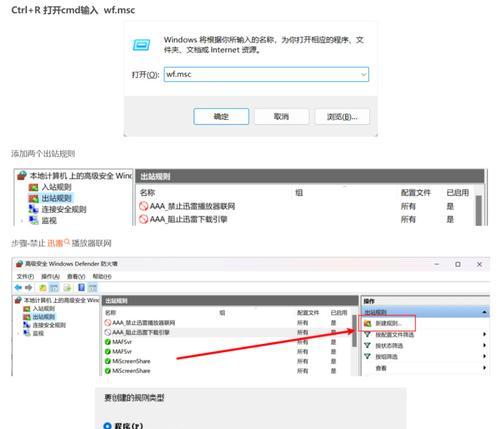This screenshot has height=429, width=500.
Task: Click the export list icon in the toolbar
Action: [x=68, y=287]
